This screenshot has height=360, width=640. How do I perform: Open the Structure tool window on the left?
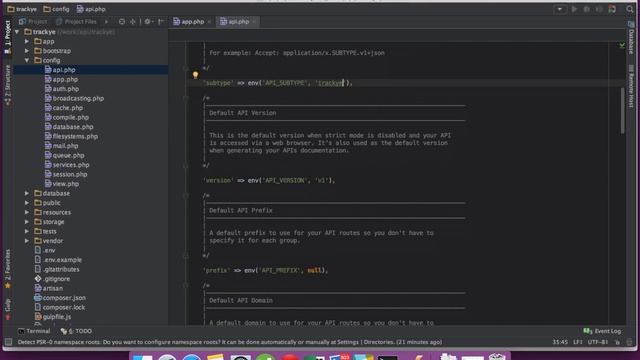pos(7,85)
